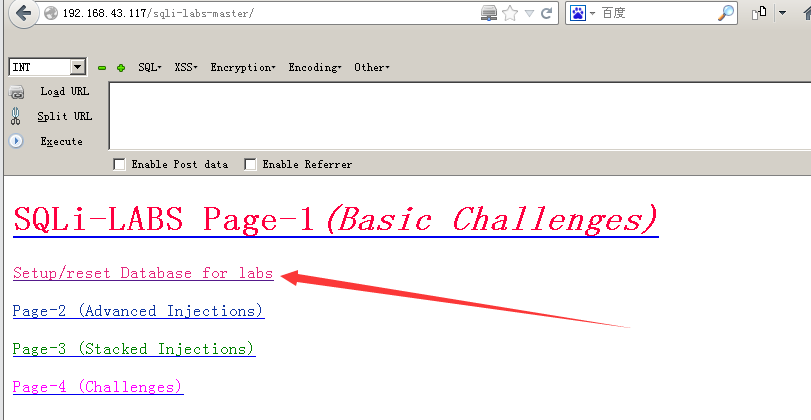Screen dimensions: 811x420
Task: Open the Encryption menu
Action: point(243,67)
